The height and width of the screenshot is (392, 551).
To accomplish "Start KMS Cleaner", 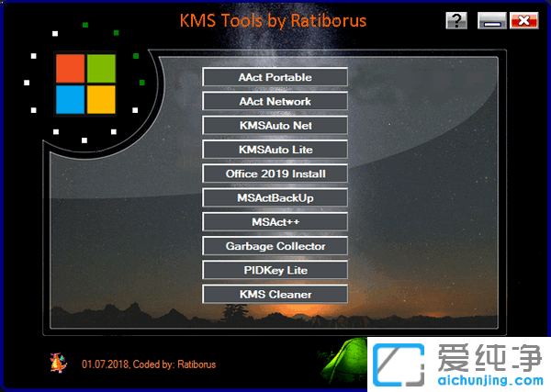I will coord(275,294).
